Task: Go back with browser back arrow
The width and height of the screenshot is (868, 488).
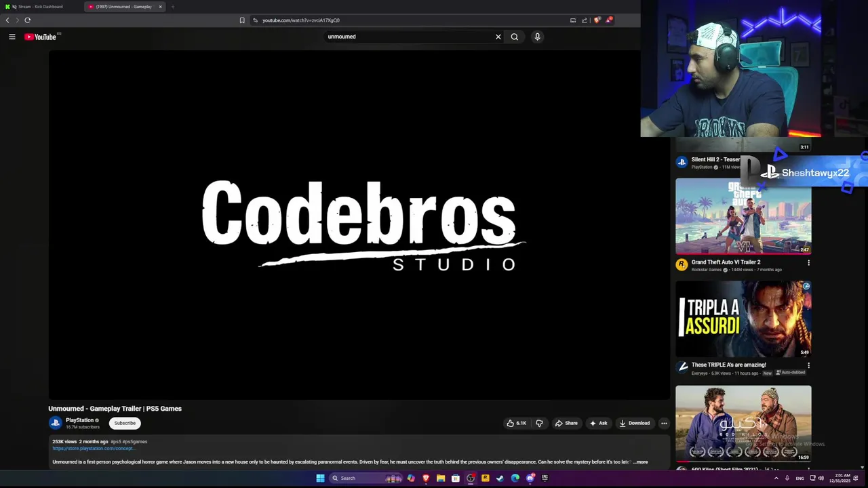Action: pyautogui.click(x=7, y=20)
